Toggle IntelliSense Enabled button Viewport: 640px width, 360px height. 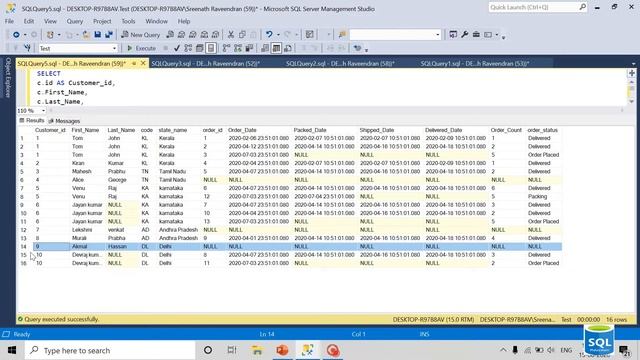(211, 48)
